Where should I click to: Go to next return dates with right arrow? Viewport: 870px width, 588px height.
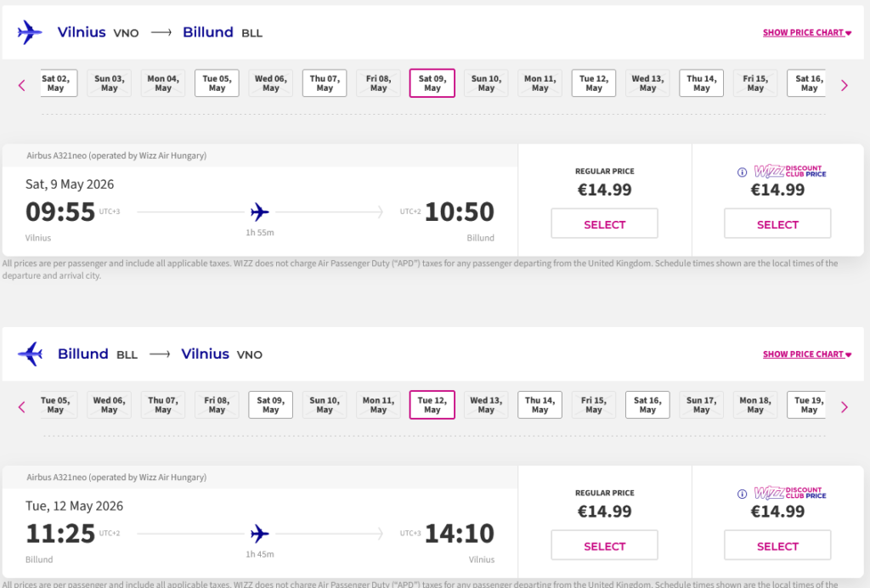coord(844,407)
